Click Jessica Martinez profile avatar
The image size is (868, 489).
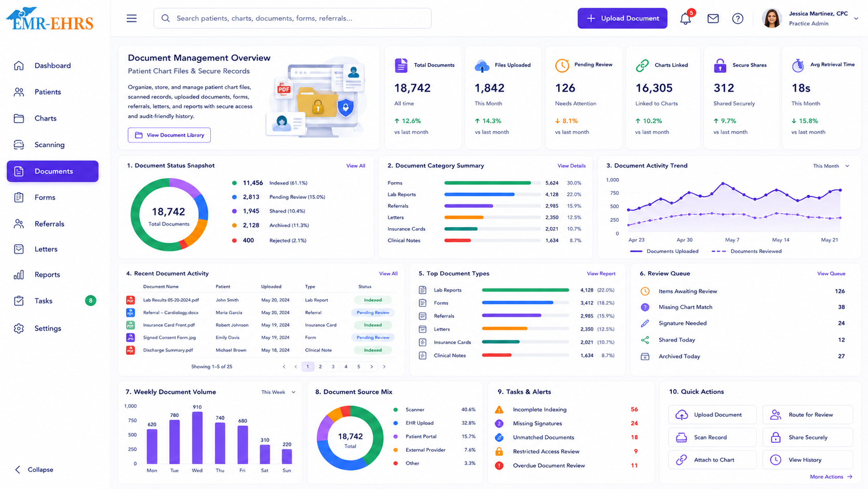tap(771, 18)
